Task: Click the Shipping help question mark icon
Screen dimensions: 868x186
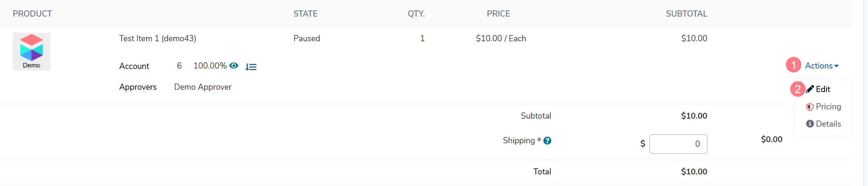Action: [x=547, y=141]
